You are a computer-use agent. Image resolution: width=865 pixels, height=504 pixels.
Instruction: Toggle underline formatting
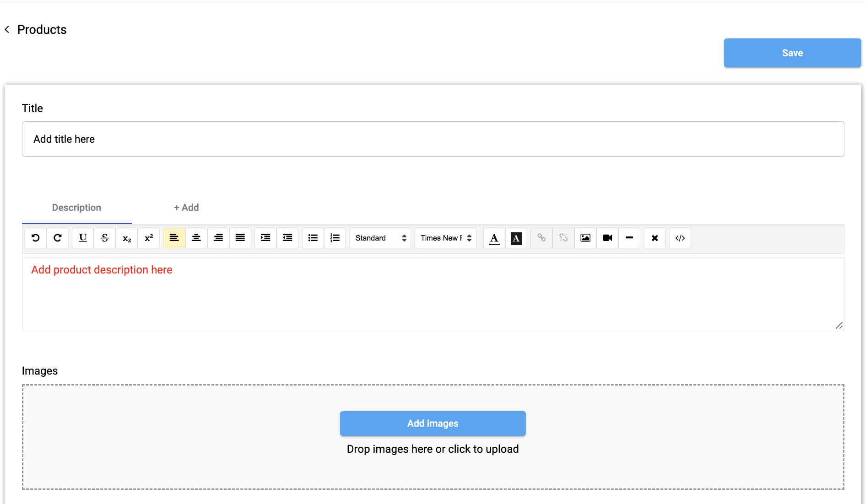pos(83,238)
